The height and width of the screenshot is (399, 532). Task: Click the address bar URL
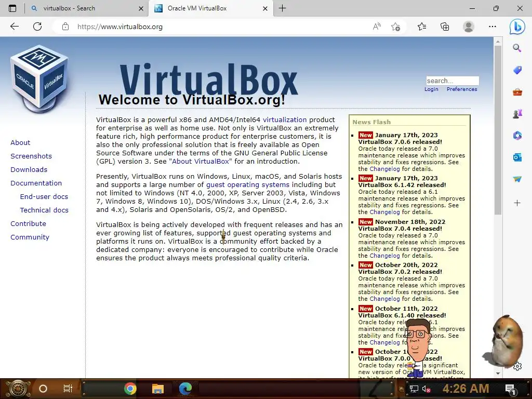click(120, 26)
